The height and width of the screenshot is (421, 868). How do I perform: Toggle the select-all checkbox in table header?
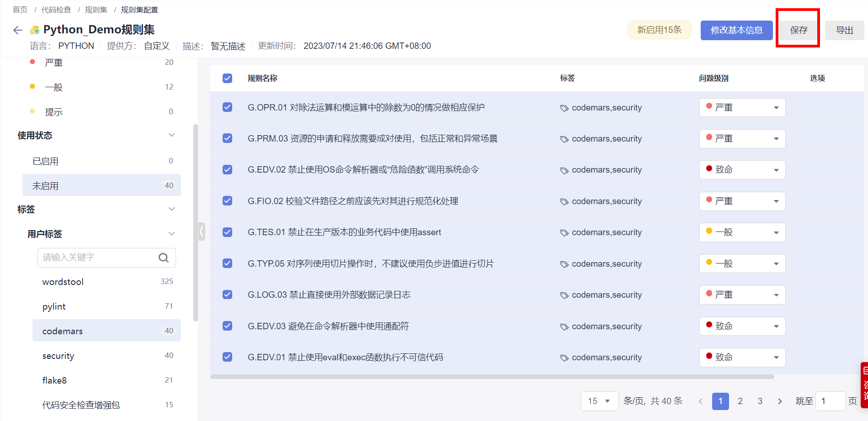[227, 79]
